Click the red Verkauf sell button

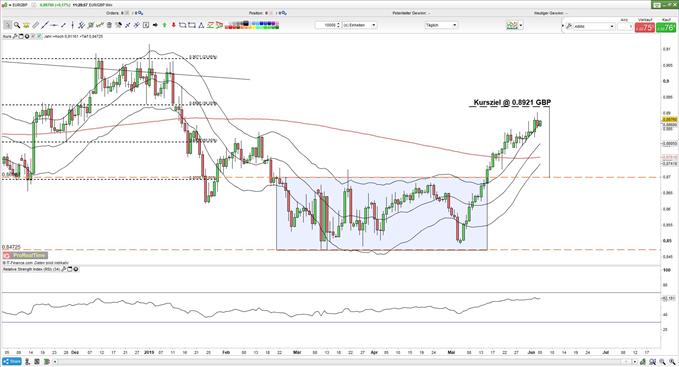[x=645, y=28]
